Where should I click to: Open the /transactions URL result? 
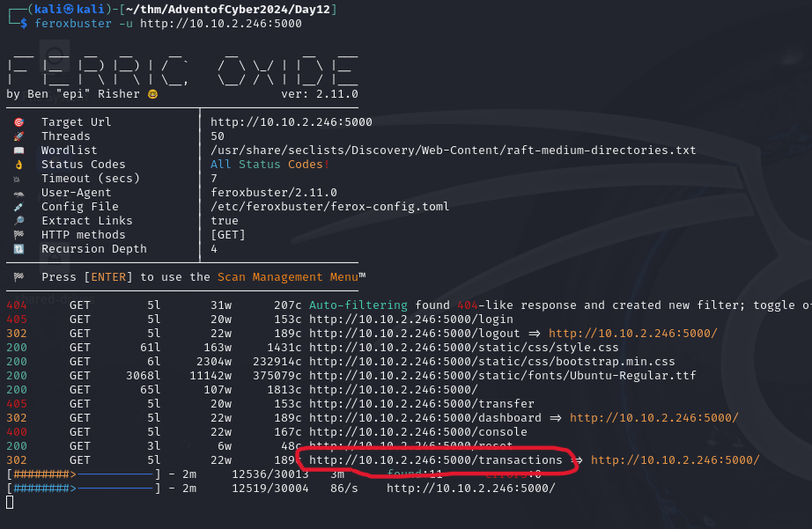click(436, 460)
